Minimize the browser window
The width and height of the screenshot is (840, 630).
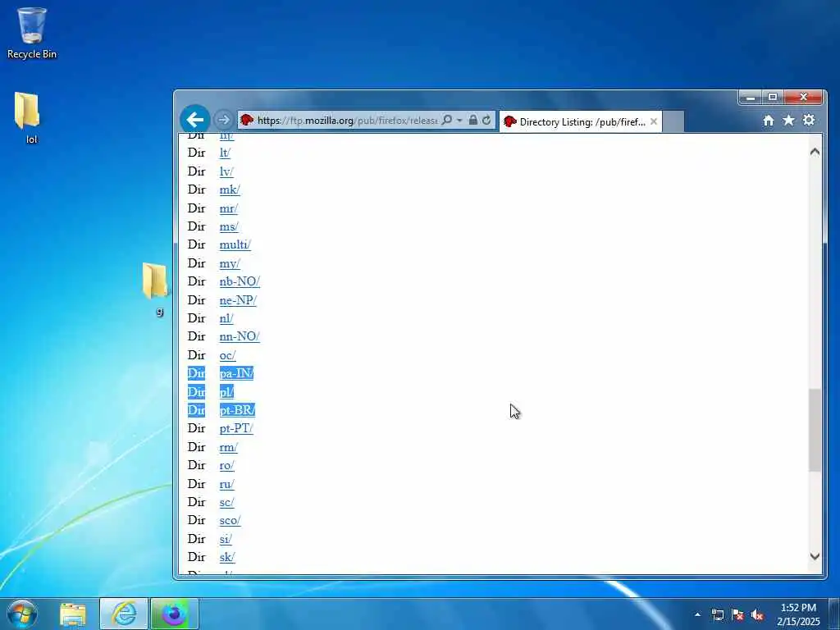(x=751, y=97)
